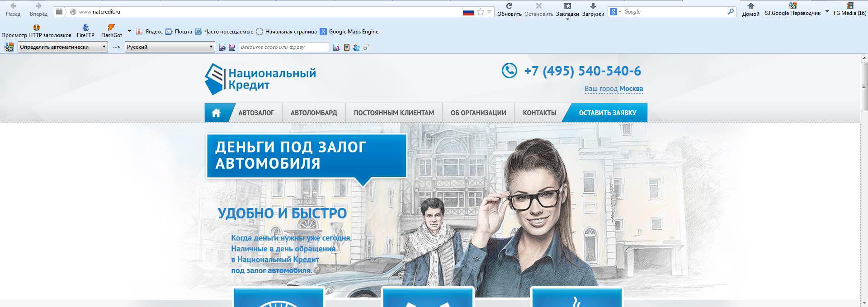
Task: Click the S3.Google Переводчик toolbar button
Action: (x=793, y=9)
